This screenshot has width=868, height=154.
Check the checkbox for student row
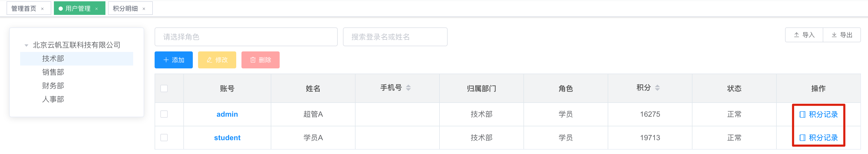point(164,138)
